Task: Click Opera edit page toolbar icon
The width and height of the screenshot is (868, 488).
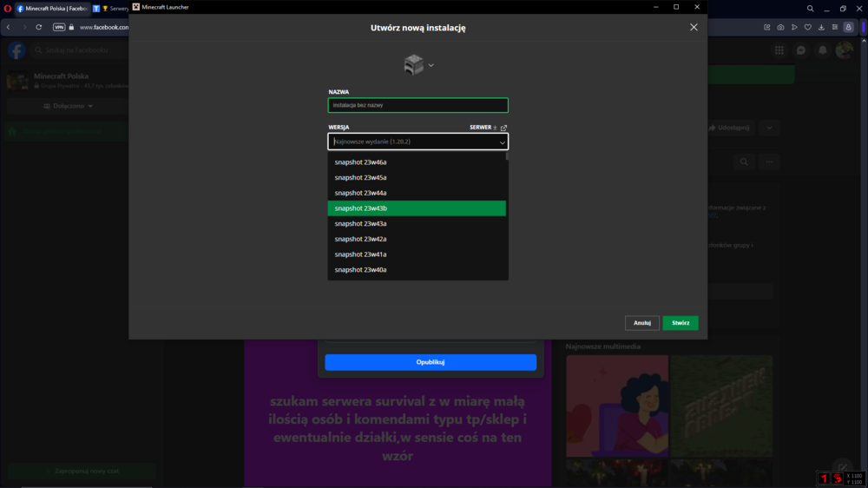Action: (766, 27)
